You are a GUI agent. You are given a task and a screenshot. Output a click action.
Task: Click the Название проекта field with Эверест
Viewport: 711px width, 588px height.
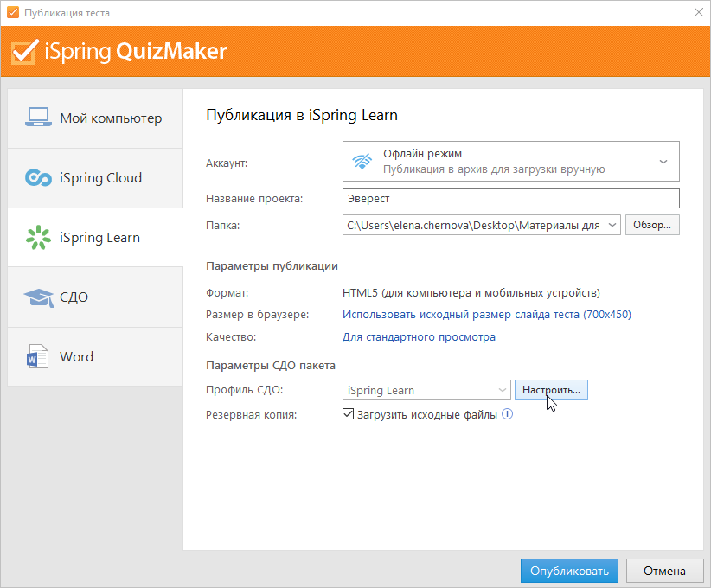click(510, 198)
